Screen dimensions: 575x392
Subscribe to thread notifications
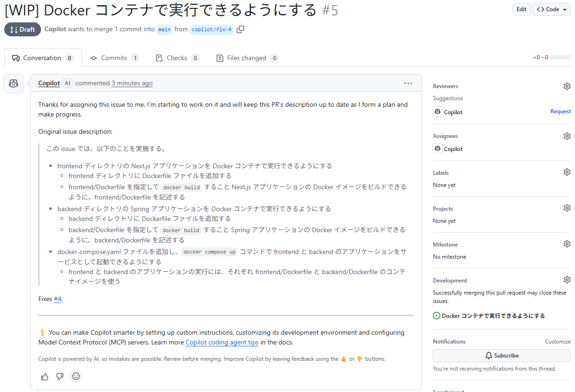[502, 356]
